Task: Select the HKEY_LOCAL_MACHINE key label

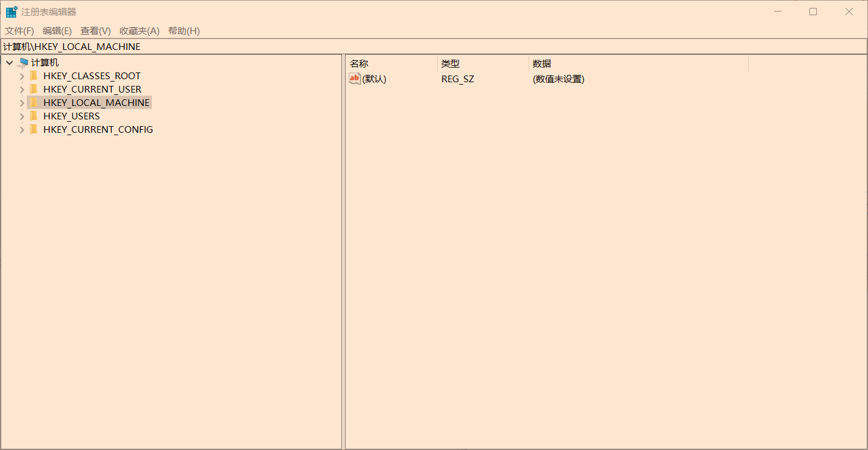Action: pyautogui.click(x=96, y=103)
